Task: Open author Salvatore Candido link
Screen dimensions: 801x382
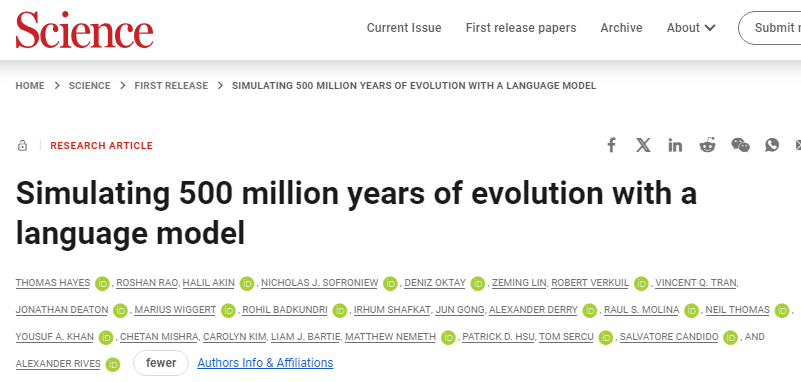Action: (x=669, y=337)
